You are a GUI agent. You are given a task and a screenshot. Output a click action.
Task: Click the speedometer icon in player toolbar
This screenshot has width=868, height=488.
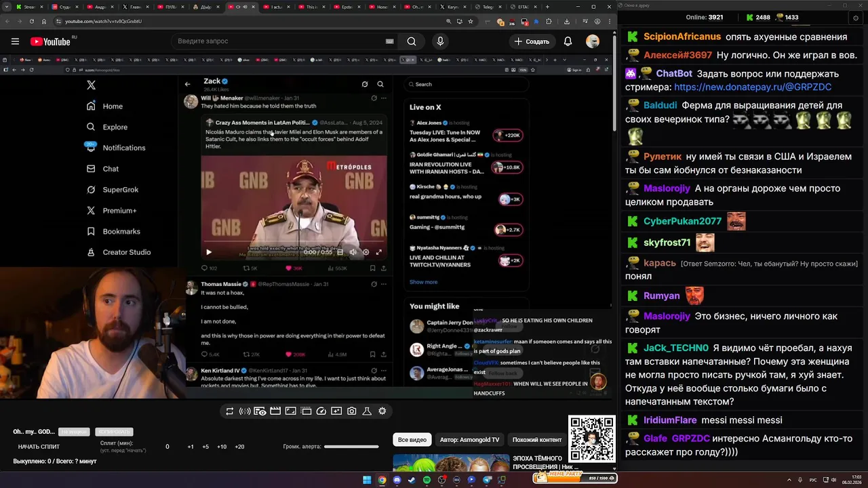(x=321, y=411)
